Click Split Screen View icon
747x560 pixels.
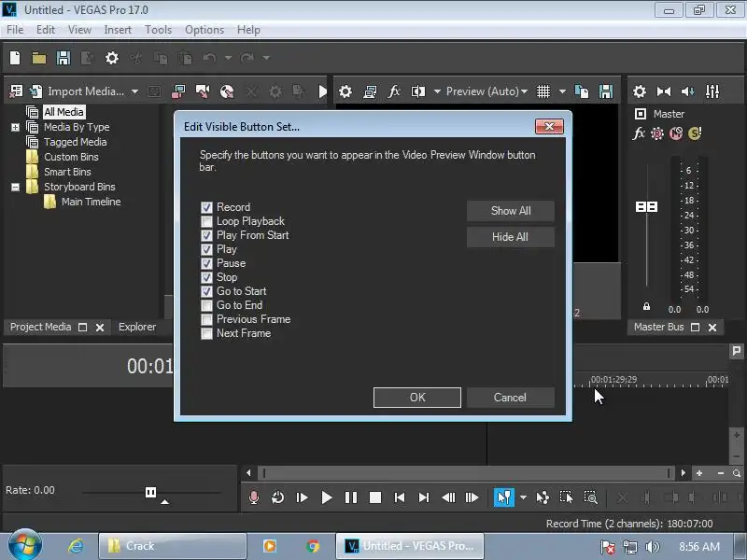point(417,91)
